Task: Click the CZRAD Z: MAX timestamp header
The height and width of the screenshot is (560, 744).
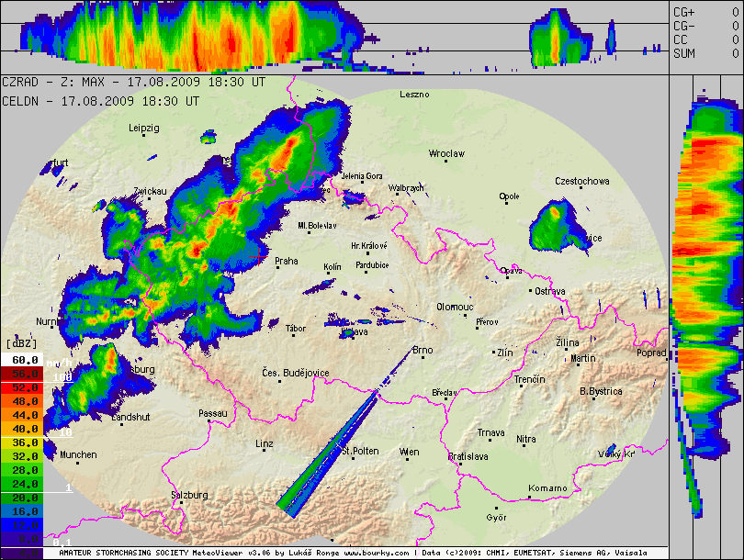Action: [x=133, y=82]
